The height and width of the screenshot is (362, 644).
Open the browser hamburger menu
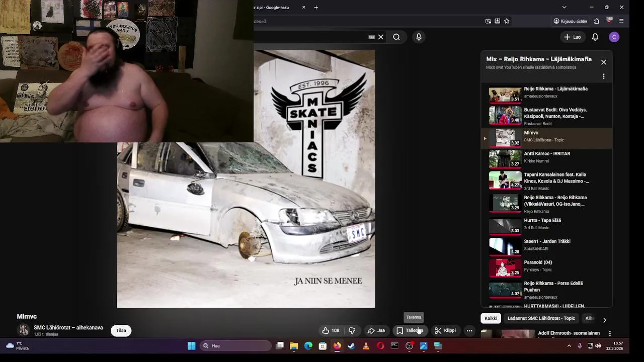621,21
